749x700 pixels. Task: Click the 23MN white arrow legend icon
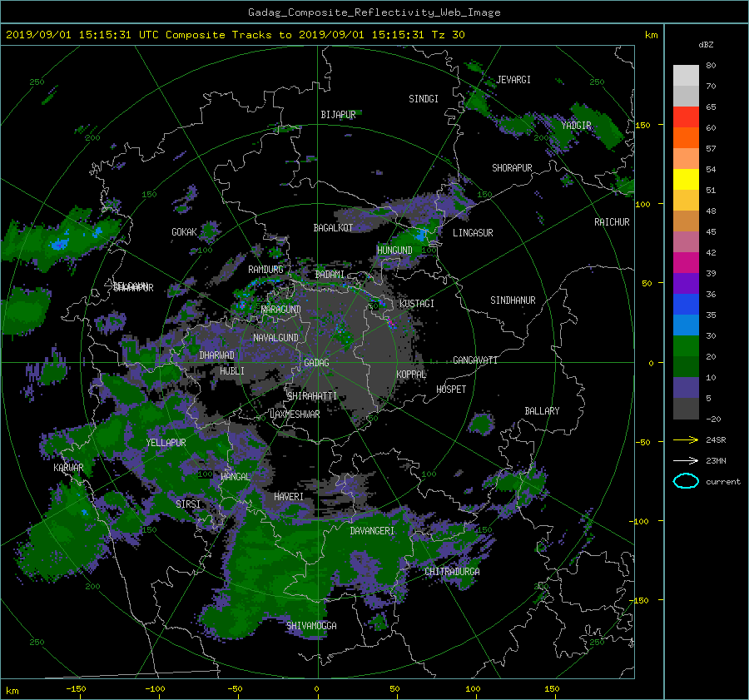coord(686,460)
